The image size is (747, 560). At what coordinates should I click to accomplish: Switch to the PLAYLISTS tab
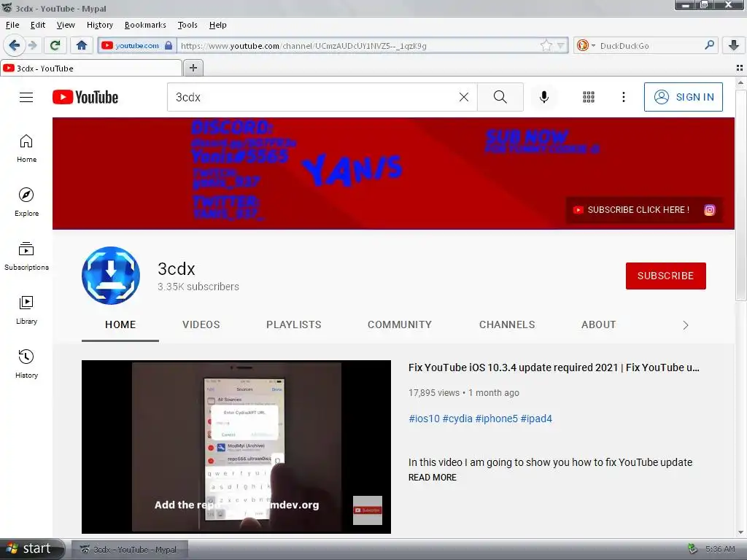[x=293, y=324]
